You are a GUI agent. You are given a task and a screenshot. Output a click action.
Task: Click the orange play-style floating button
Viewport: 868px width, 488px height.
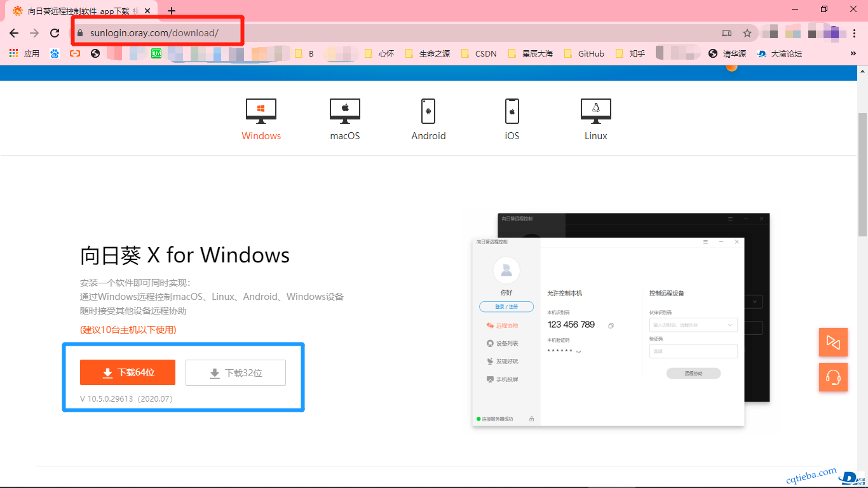(x=833, y=342)
